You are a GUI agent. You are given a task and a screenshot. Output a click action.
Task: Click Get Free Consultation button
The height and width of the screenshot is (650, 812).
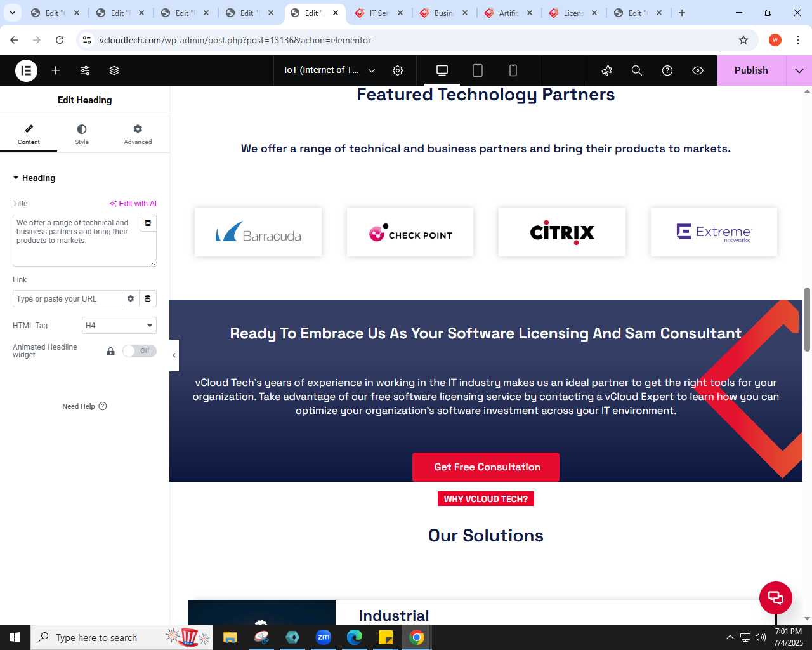point(486,467)
